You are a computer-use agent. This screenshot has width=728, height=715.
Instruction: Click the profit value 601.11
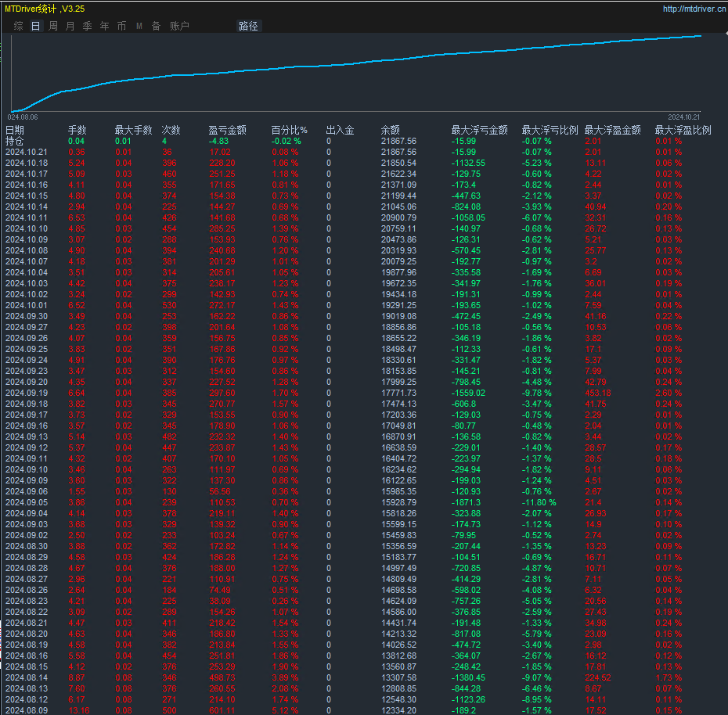[222, 710]
